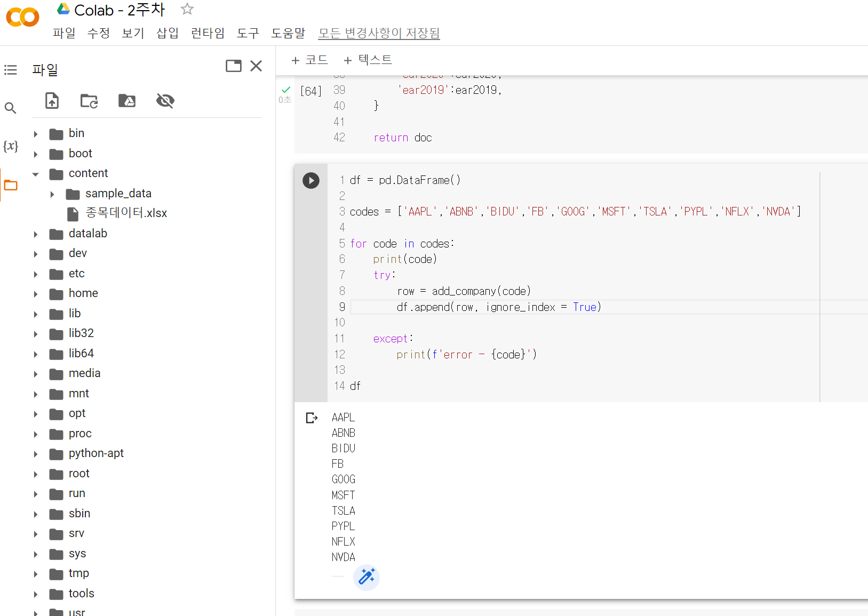
Task: Select the root folder
Action: 79,474
